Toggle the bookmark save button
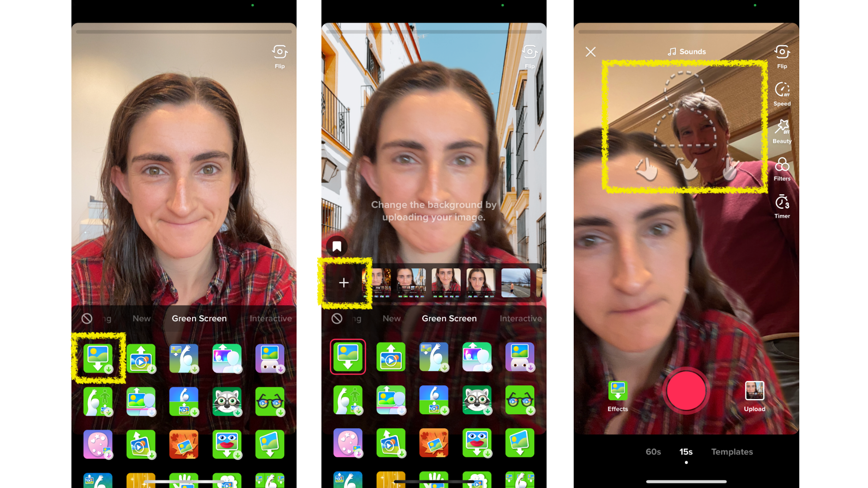Viewport: 868px width, 488px height. [x=336, y=246]
